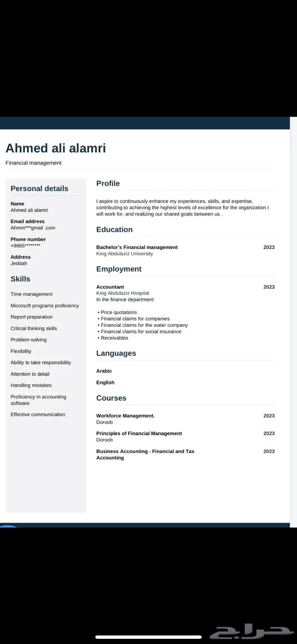Click the Principles of Financial Management course
Viewport: 297px width, 644px height.
click(x=139, y=433)
